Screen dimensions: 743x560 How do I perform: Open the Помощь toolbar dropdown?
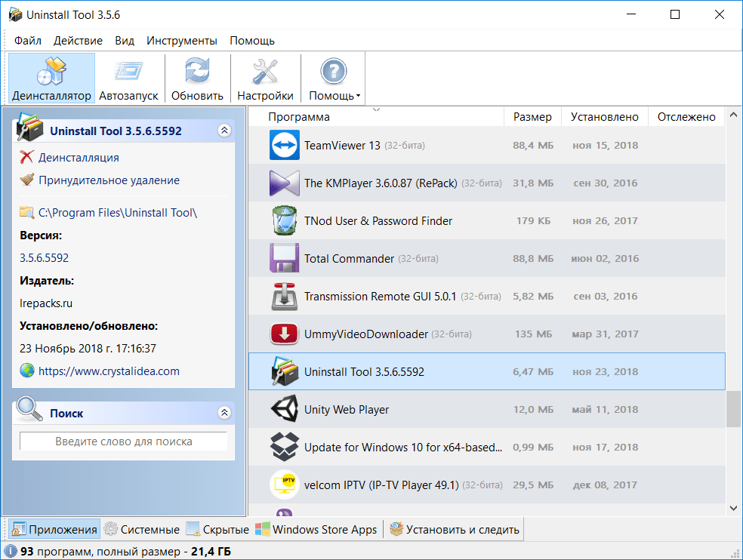coord(334,78)
